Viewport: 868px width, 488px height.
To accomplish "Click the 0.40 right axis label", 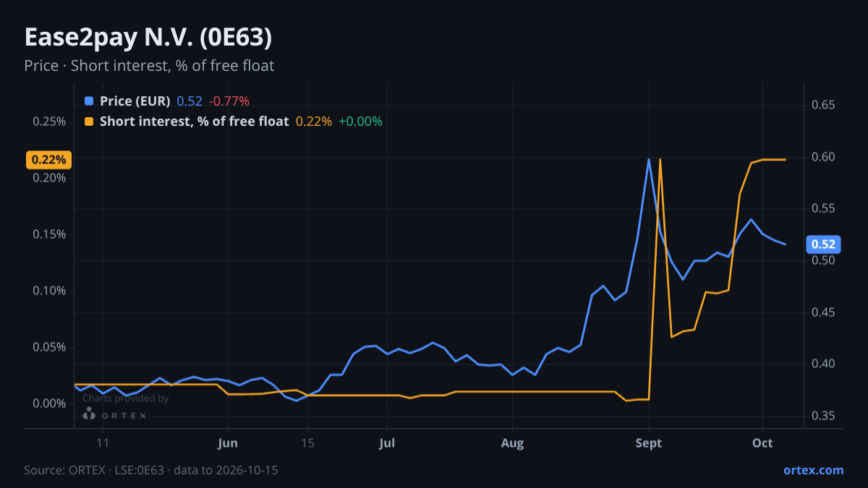I will pos(823,364).
